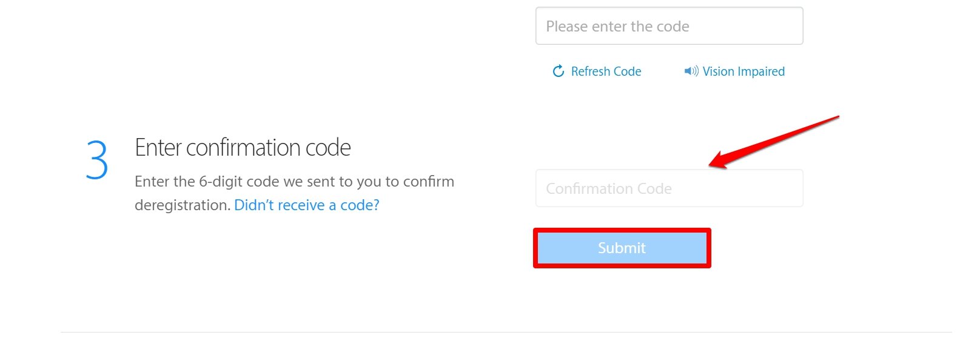Screen dimensions: 980x361
Task: Open help for missing confirmation code
Action: (306, 205)
